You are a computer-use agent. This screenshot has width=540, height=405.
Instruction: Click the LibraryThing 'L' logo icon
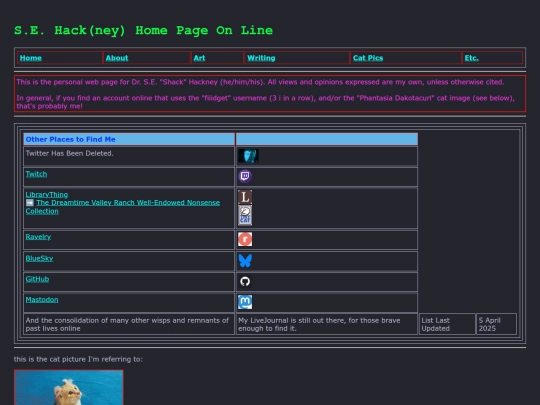(x=245, y=197)
